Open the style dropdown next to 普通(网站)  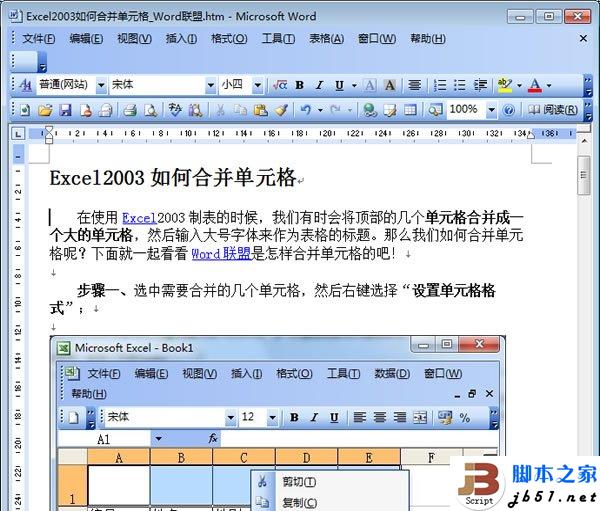point(101,85)
